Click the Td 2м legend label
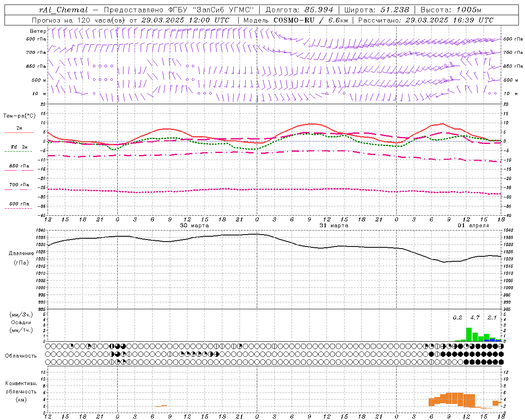The image size is (525, 420). [19, 147]
